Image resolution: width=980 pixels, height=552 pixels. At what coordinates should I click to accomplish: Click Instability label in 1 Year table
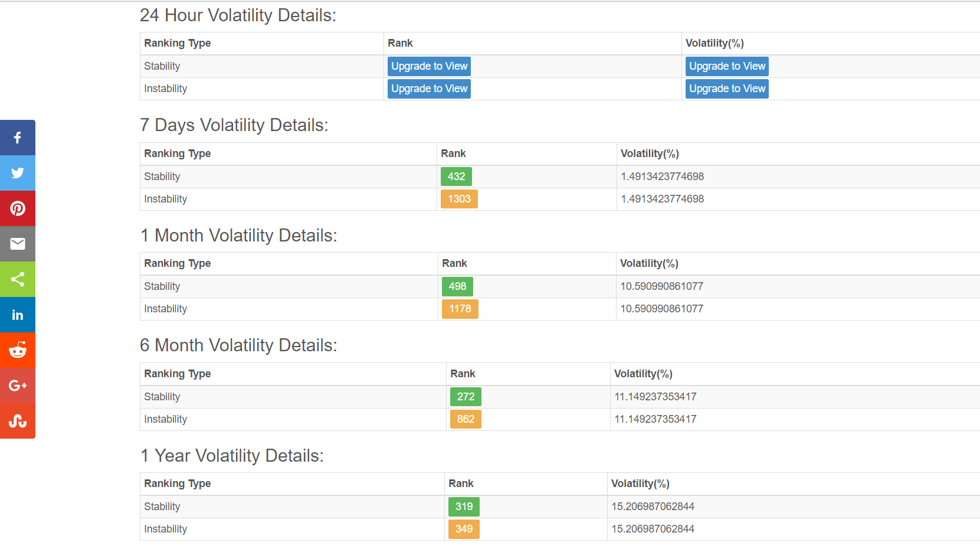tap(165, 529)
